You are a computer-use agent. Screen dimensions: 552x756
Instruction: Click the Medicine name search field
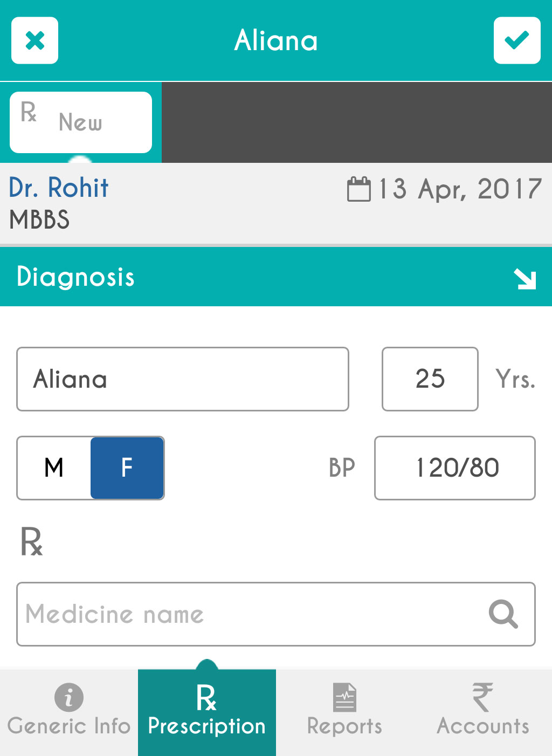[248, 614]
